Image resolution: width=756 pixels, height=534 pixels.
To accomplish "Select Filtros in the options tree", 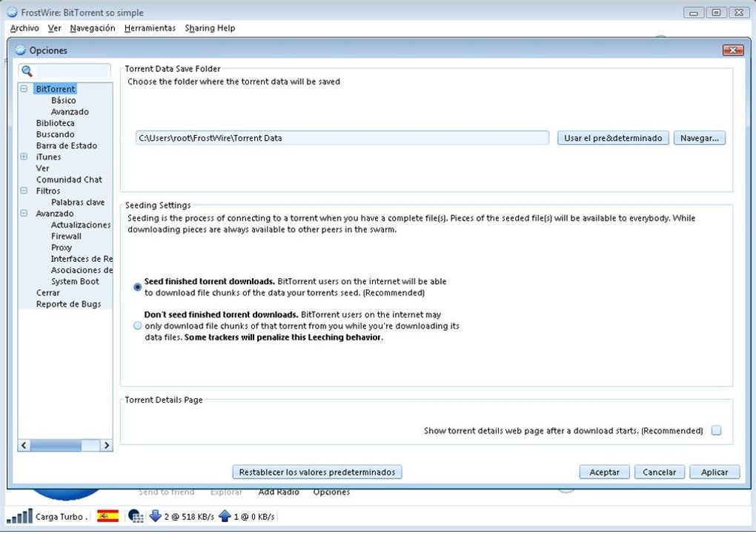I will tap(47, 191).
